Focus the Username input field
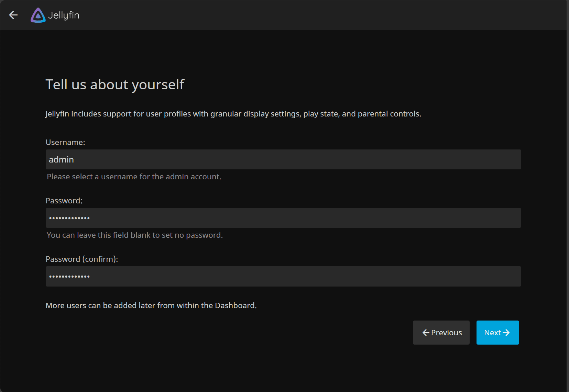The width and height of the screenshot is (569, 392). pos(283,159)
